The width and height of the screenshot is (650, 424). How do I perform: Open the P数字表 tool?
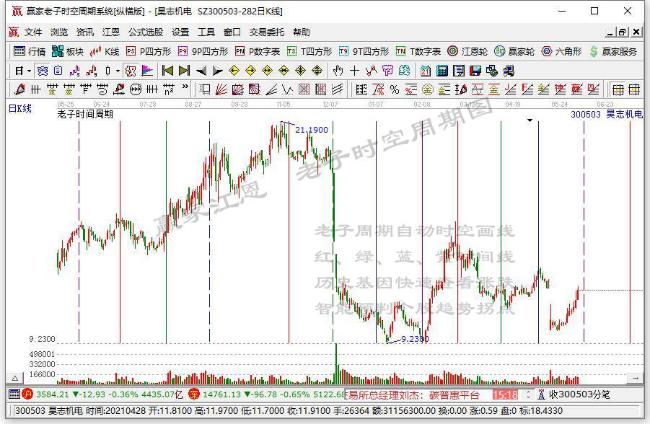click(x=257, y=51)
